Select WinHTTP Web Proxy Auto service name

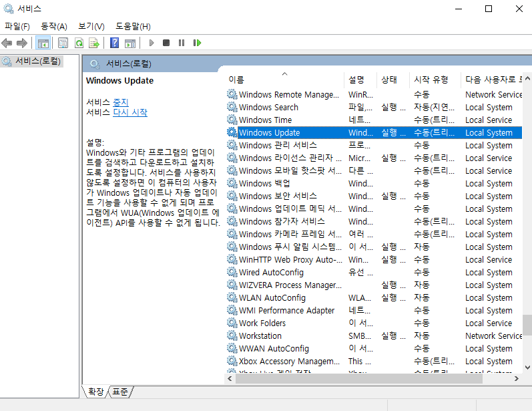pyautogui.click(x=290, y=259)
